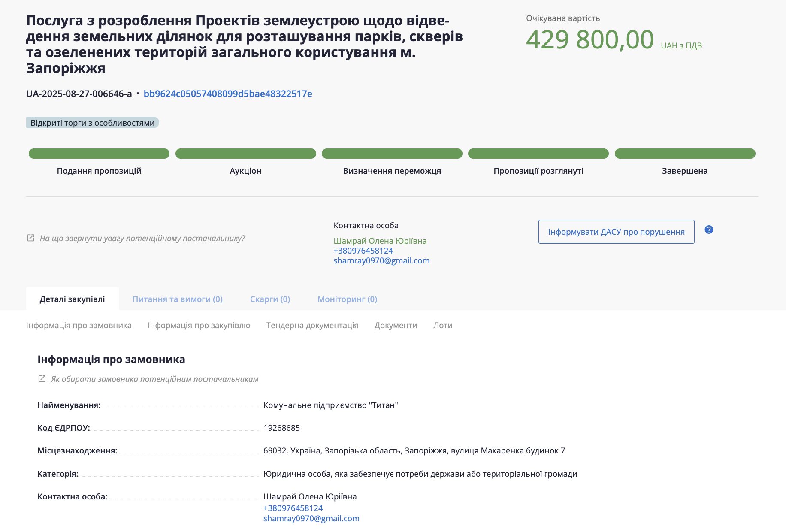Open the "Тендерна документація" section

(x=313, y=325)
